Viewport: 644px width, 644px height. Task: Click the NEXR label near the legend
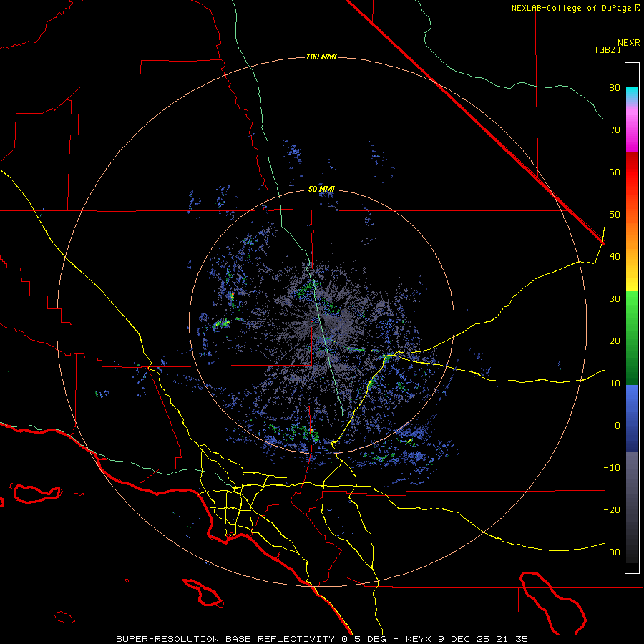629,43
